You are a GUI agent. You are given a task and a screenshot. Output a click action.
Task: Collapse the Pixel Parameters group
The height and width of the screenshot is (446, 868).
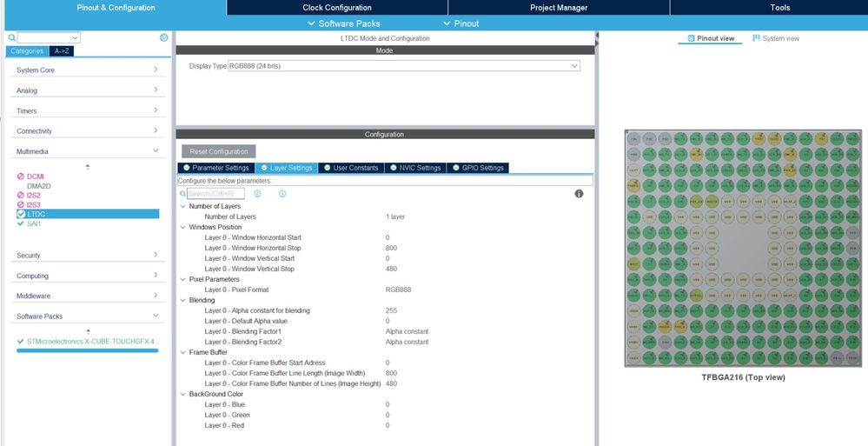183,279
